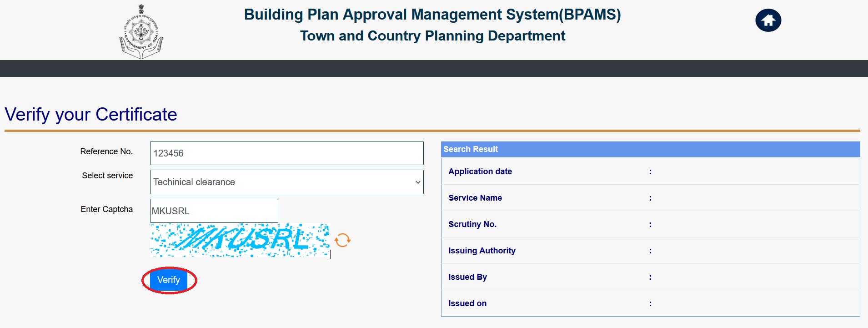The height and width of the screenshot is (328, 868).
Task: Click the Enter Captcha field label
Action: pos(106,209)
